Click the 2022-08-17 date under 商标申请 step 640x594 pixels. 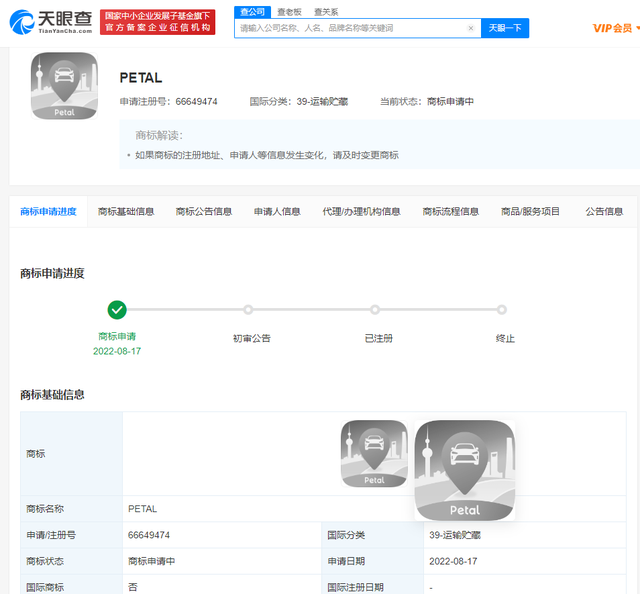(117, 351)
